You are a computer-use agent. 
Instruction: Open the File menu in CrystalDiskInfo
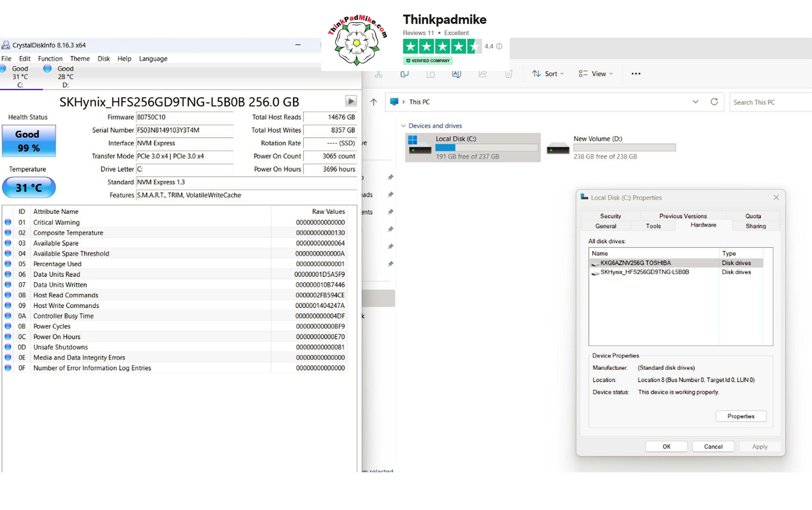(6, 59)
